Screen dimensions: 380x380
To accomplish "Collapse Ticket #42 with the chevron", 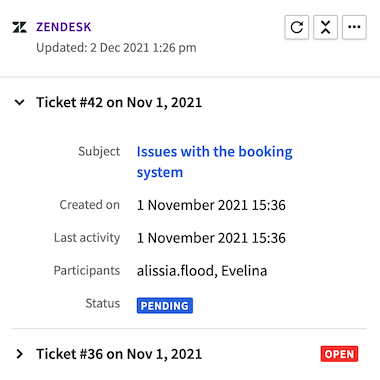I will (x=20, y=102).
